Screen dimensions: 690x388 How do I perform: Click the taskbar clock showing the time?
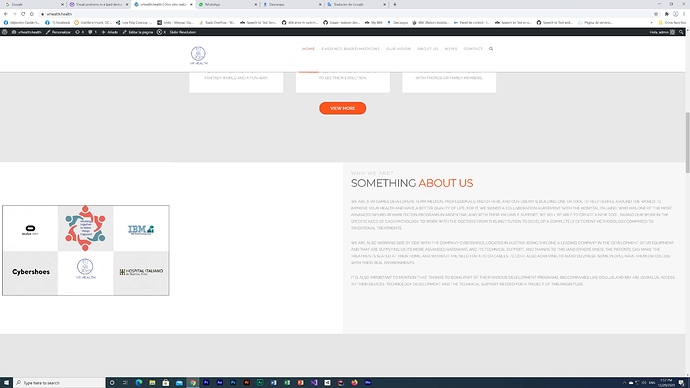(667, 383)
